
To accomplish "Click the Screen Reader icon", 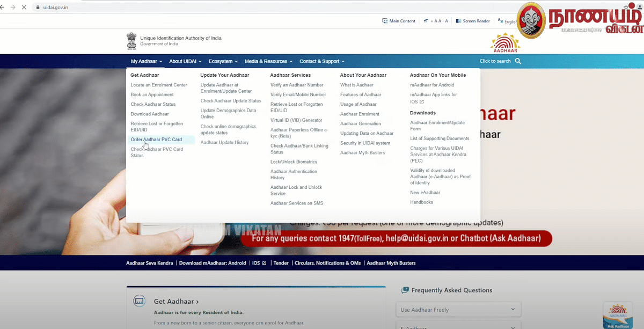I will pyautogui.click(x=458, y=21).
